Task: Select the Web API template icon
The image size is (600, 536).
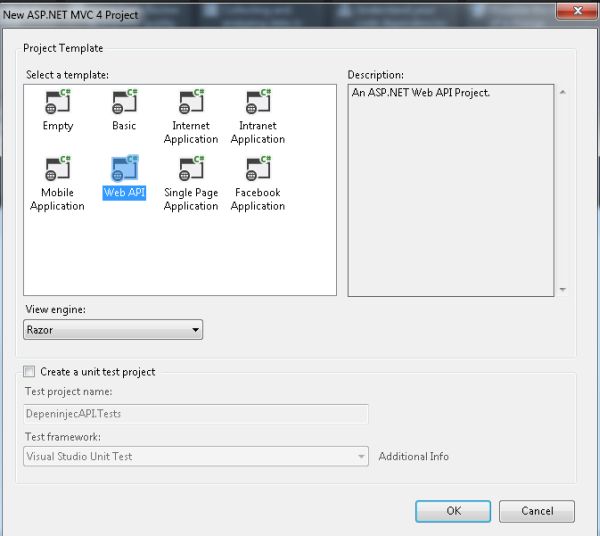Action: click(x=124, y=168)
